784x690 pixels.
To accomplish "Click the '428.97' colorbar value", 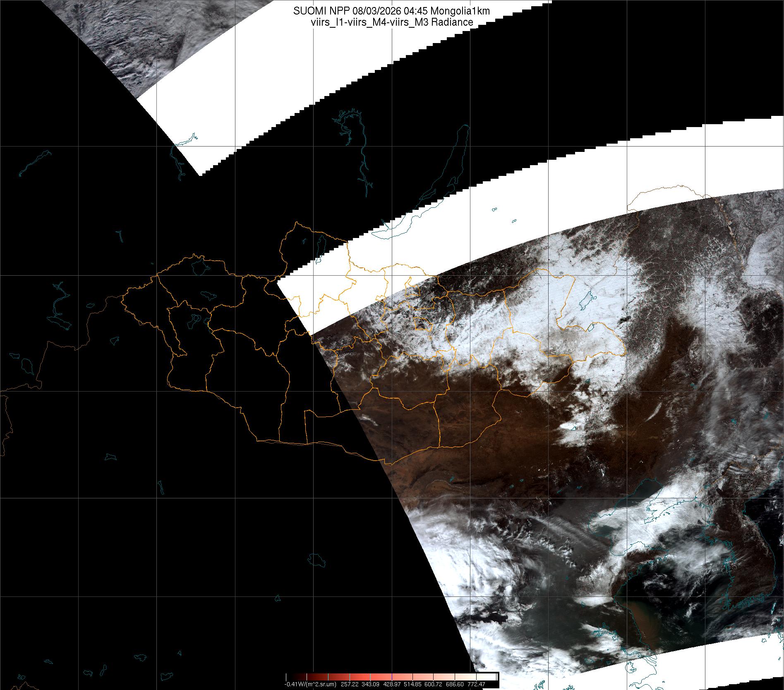I will pos(391,684).
